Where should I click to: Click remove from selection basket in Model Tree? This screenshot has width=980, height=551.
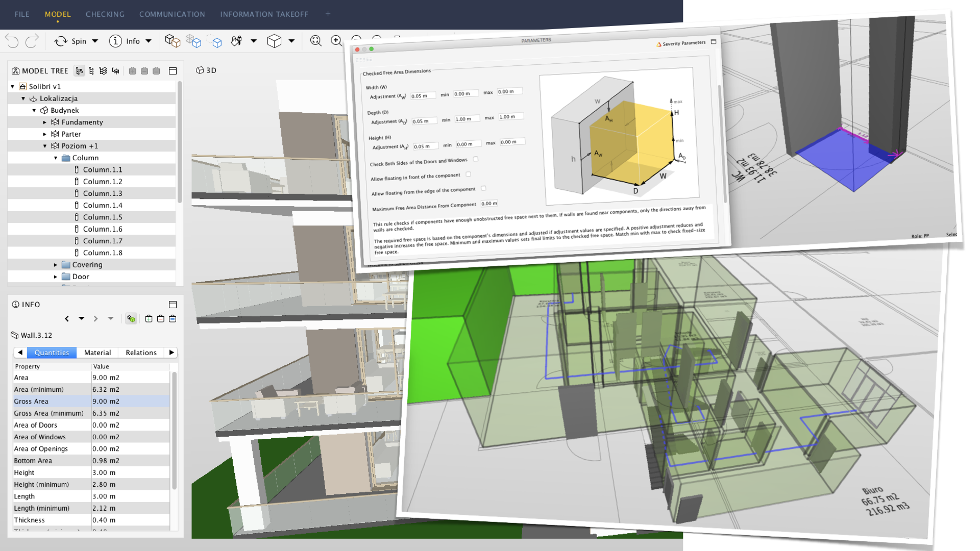tap(144, 71)
